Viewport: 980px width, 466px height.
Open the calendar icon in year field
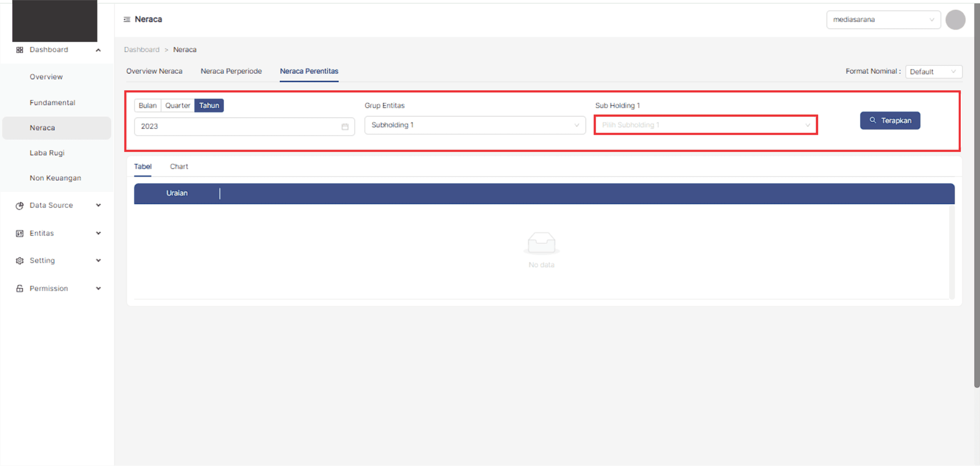point(345,127)
